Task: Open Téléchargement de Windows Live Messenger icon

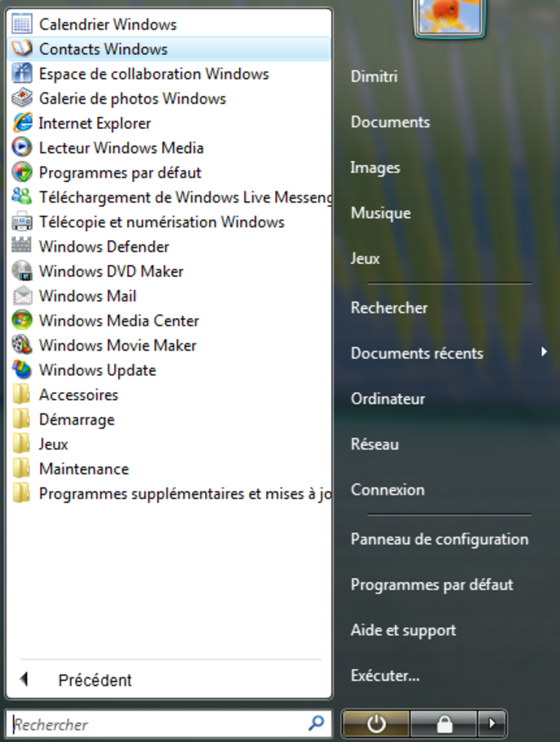Action: 22,197
